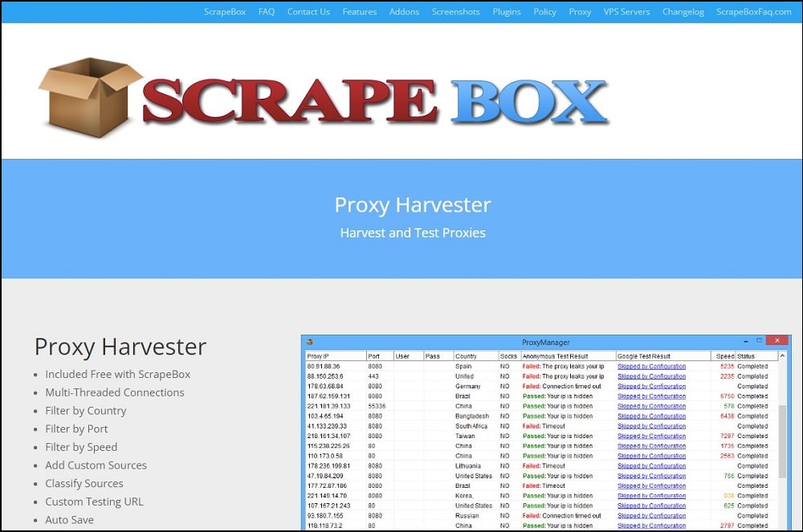Click Anonymous Test Result column header
This screenshot has width=803, height=532.
[569, 356]
